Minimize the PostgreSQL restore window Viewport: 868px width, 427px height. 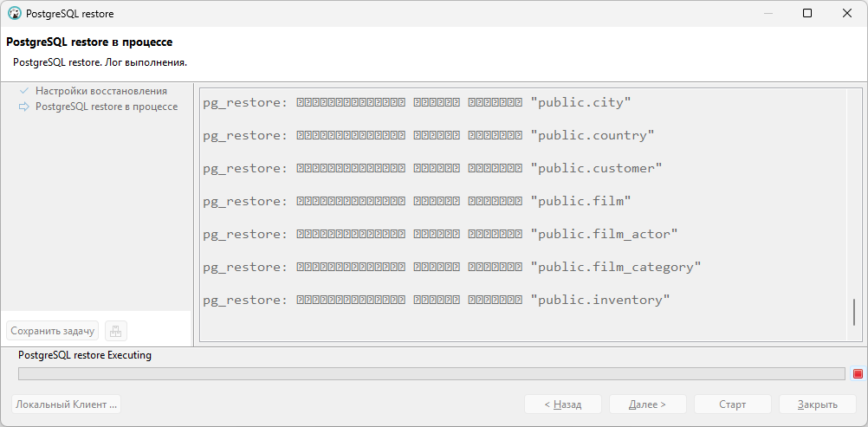click(768, 13)
